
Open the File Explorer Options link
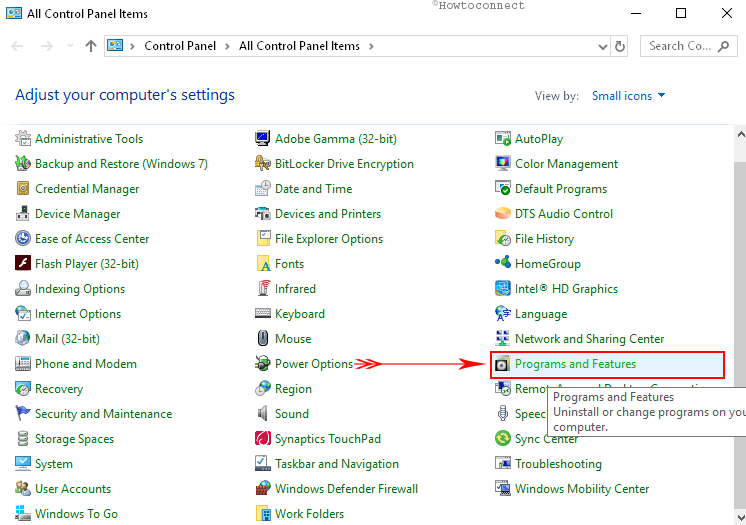(329, 239)
